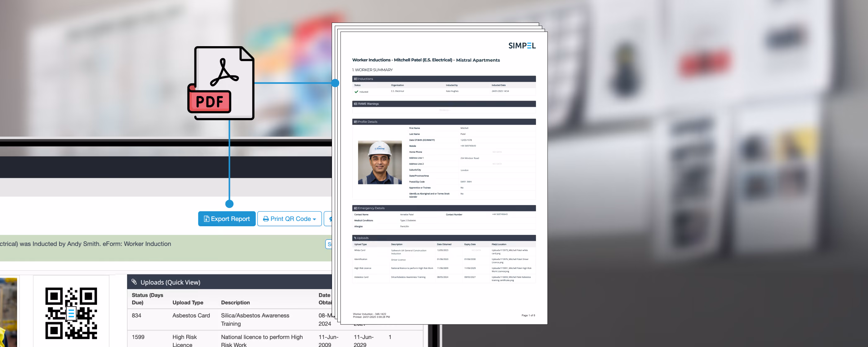Click the 'Worker Inductions - Mitchell Patel' report title
Image resolution: width=868 pixels, height=347 pixels.
(426, 60)
